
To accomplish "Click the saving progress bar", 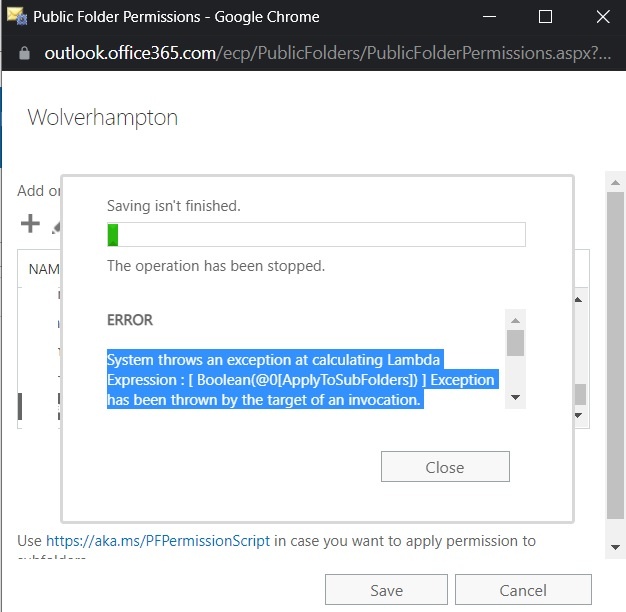I will point(316,235).
